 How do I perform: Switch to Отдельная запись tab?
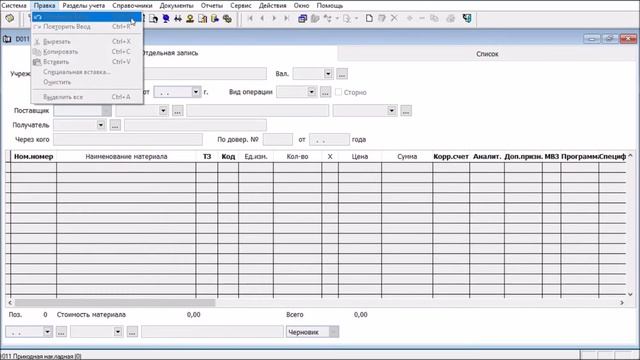170,53
